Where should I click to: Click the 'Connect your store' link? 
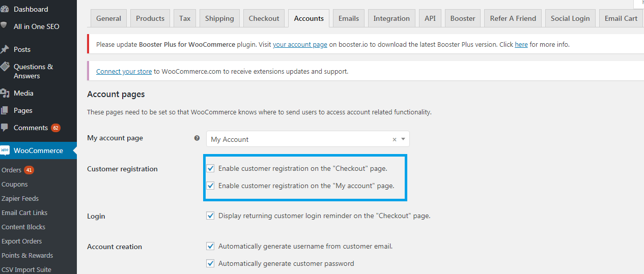pyautogui.click(x=124, y=72)
